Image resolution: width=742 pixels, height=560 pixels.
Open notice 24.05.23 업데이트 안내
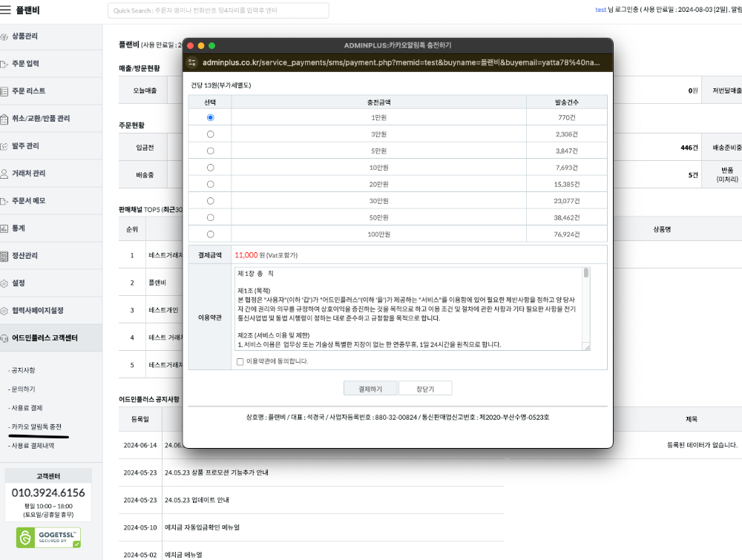coord(197,500)
